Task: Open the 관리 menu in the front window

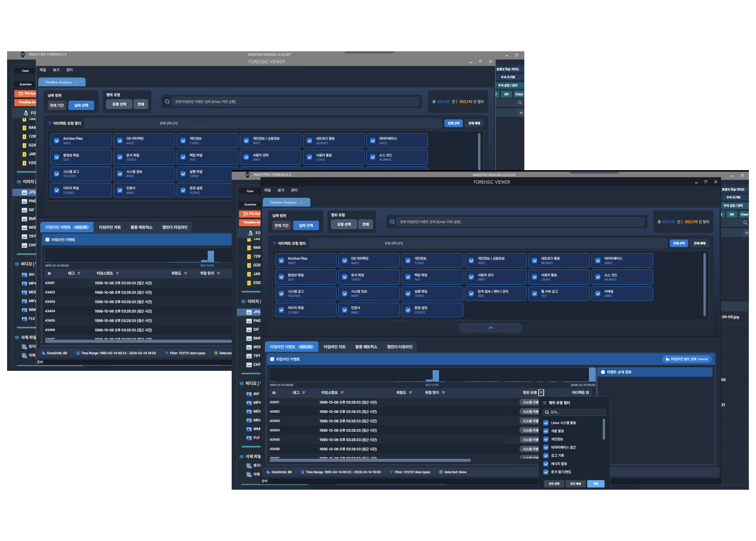Action: pos(294,190)
